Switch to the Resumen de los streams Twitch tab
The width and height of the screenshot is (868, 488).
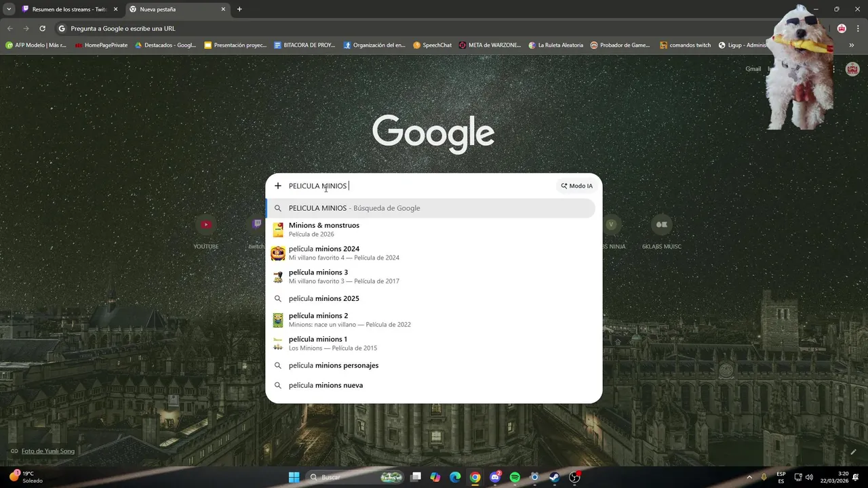coord(69,9)
